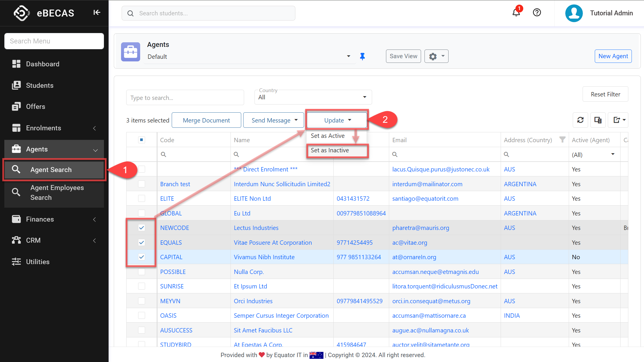Check the ELITE row checkbox
Viewport: 644px width, 362px height.
[x=142, y=198]
